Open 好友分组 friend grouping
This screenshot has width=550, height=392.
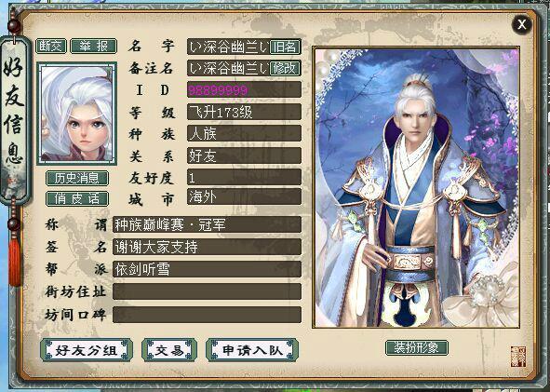pos(87,350)
